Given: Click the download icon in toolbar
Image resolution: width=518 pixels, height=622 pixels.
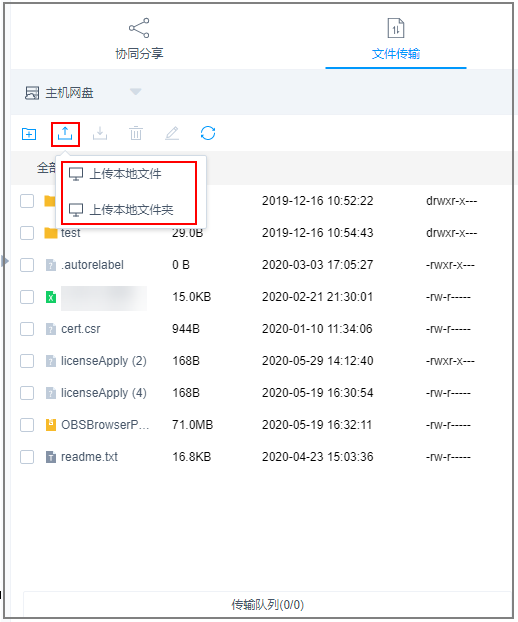Looking at the screenshot, I should coord(100,134).
